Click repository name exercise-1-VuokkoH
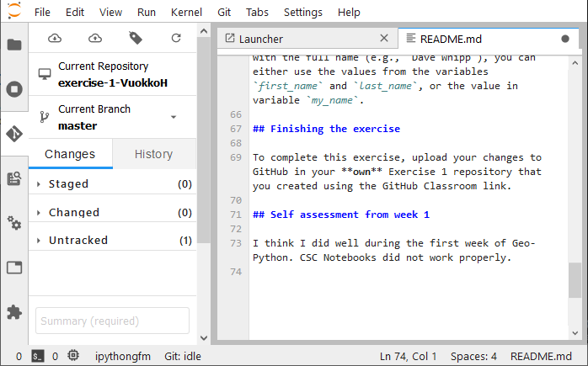This screenshot has height=366, width=588. click(x=113, y=82)
